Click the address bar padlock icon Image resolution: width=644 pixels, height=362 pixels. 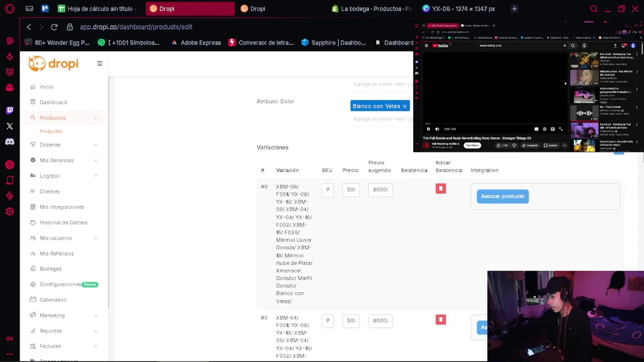(69, 27)
